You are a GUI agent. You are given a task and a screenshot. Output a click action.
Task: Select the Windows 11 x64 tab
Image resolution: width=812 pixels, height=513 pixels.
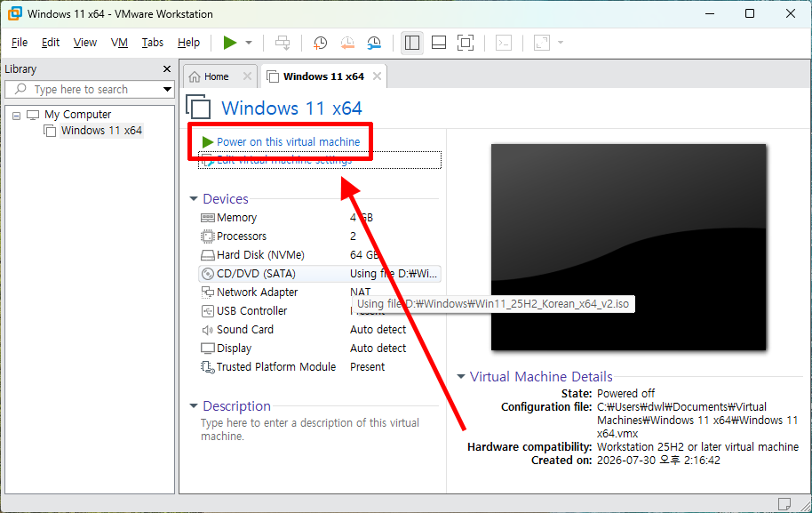point(323,76)
